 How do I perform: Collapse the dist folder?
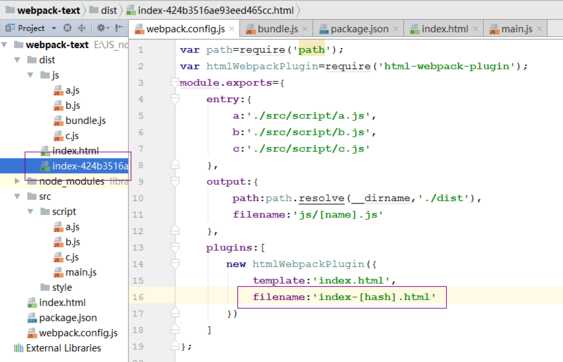tap(17, 60)
